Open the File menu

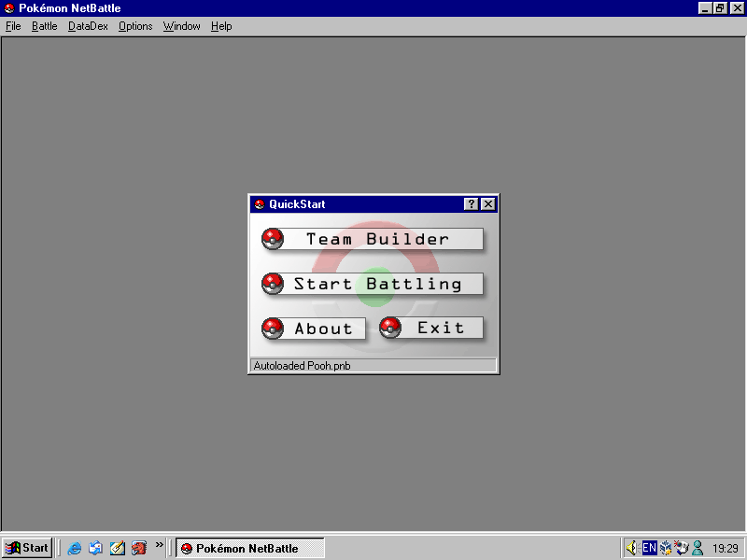coord(13,26)
